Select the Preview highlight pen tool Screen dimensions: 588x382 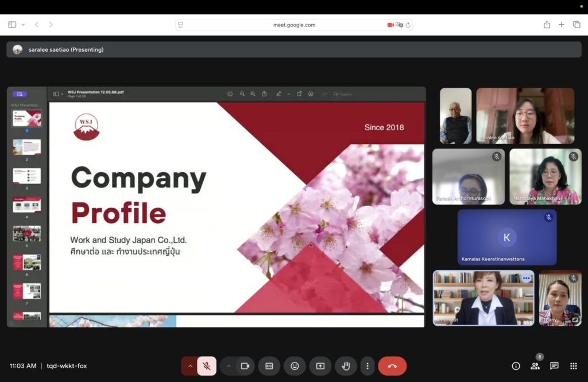point(278,94)
